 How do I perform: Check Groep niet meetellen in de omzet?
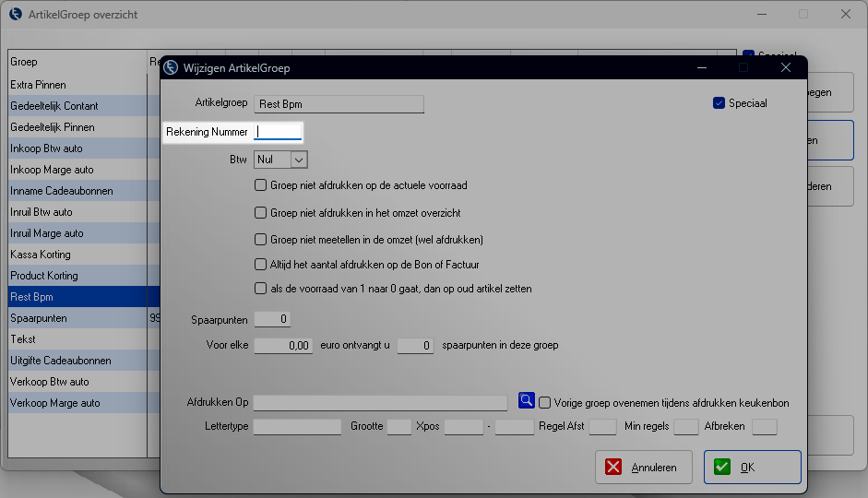pos(261,239)
